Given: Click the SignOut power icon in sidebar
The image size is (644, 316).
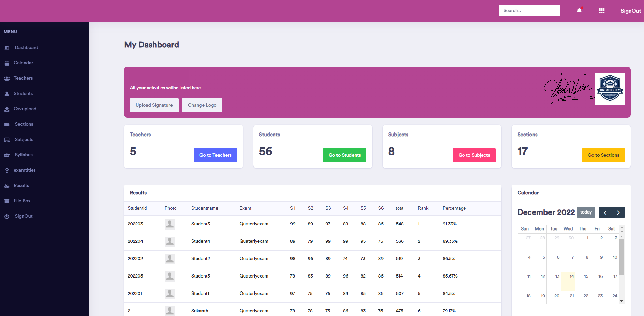Looking at the screenshot, I should coord(7,216).
